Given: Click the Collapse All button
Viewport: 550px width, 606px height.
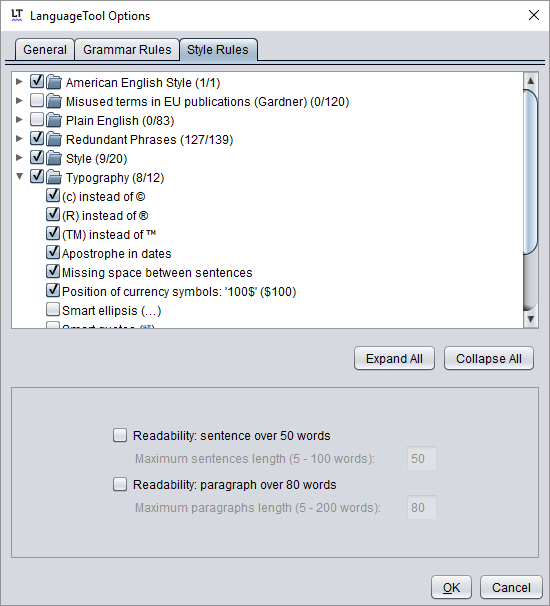Looking at the screenshot, I should pos(489,359).
